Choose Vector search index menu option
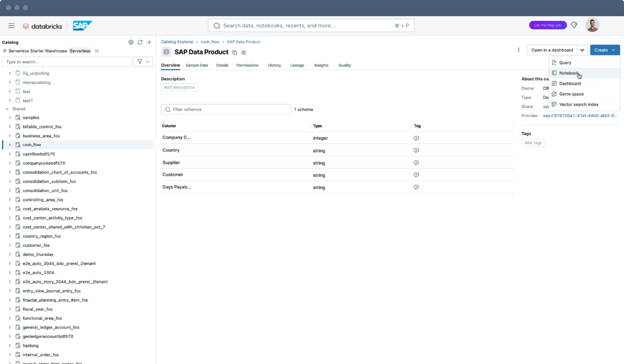The width and height of the screenshot is (624, 364). 578,105
